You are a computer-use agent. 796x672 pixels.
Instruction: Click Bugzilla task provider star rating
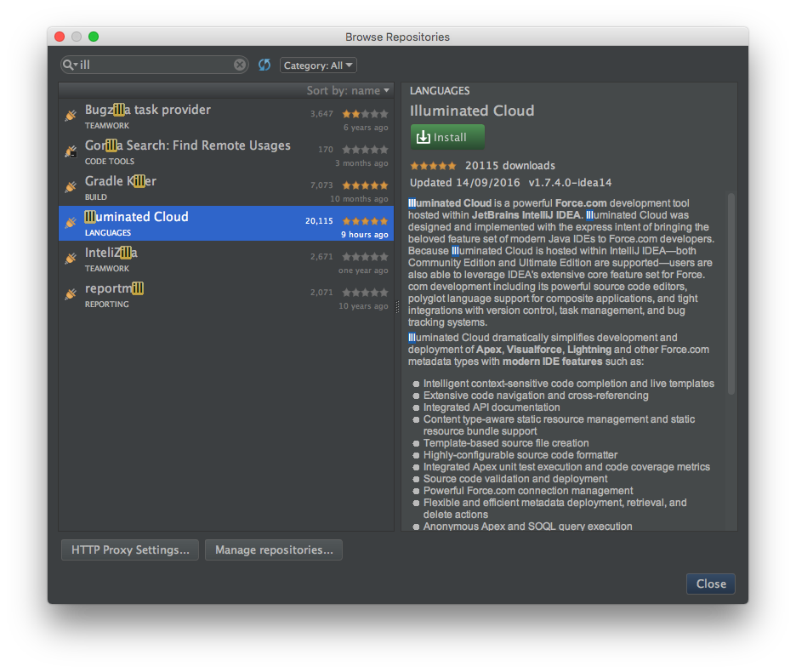[365, 114]
